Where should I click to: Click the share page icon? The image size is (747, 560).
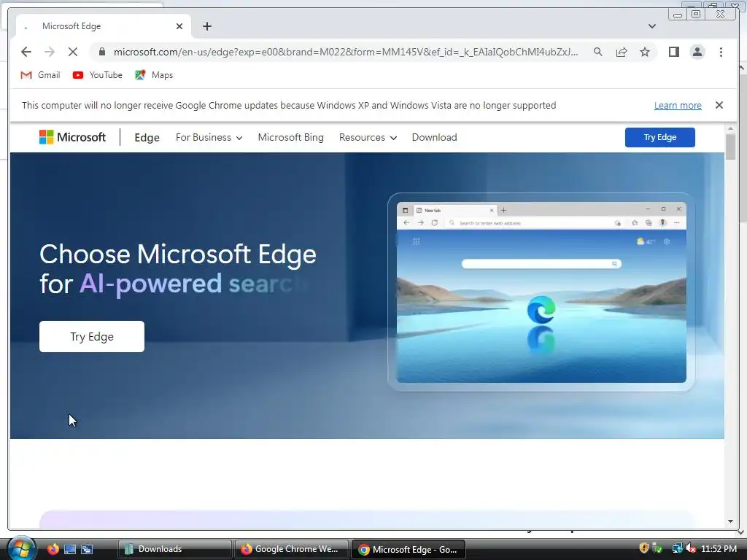coord(622,52)
